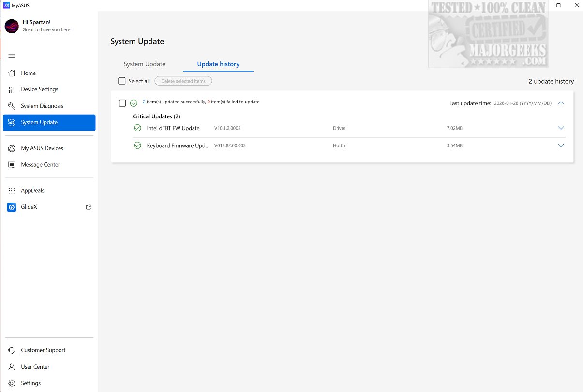The height and width of the screenshot is (392, 583).
Task: Click Delete selected items button
Action: 183,81
